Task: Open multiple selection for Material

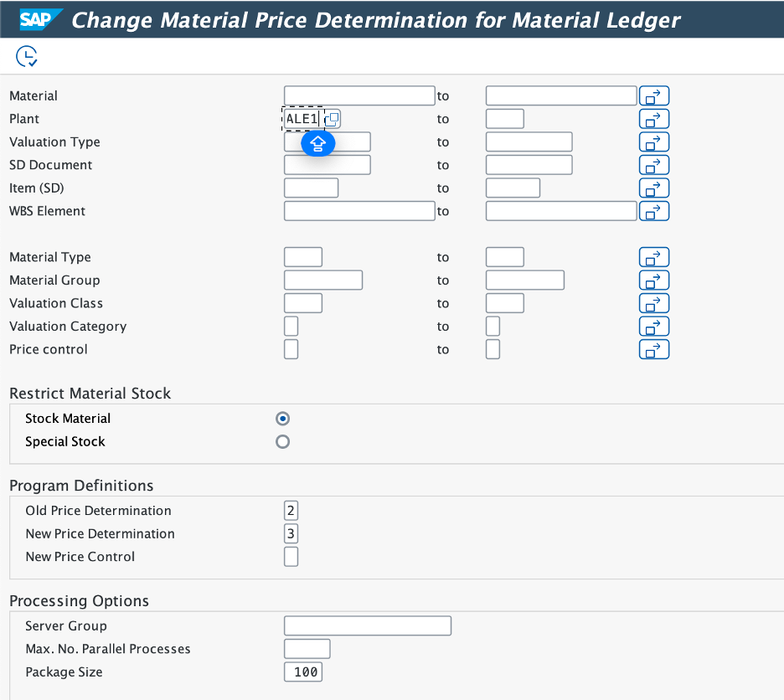Action: [653, 96]
